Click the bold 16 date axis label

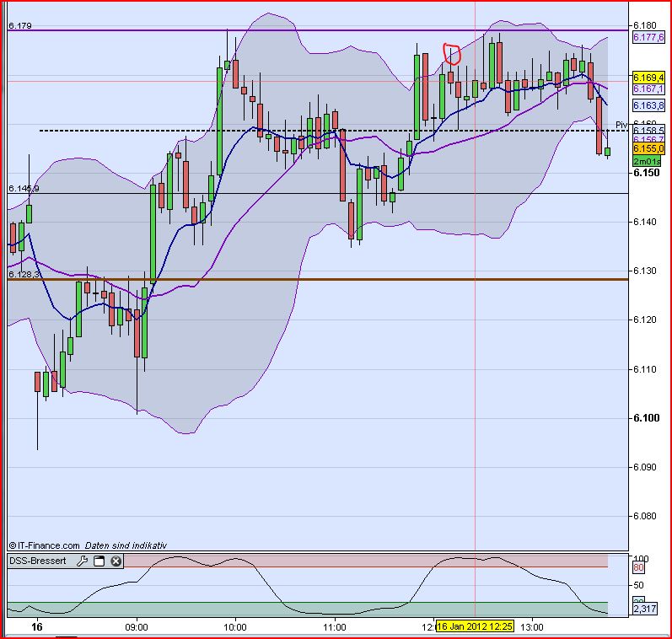tap(37, 626)
